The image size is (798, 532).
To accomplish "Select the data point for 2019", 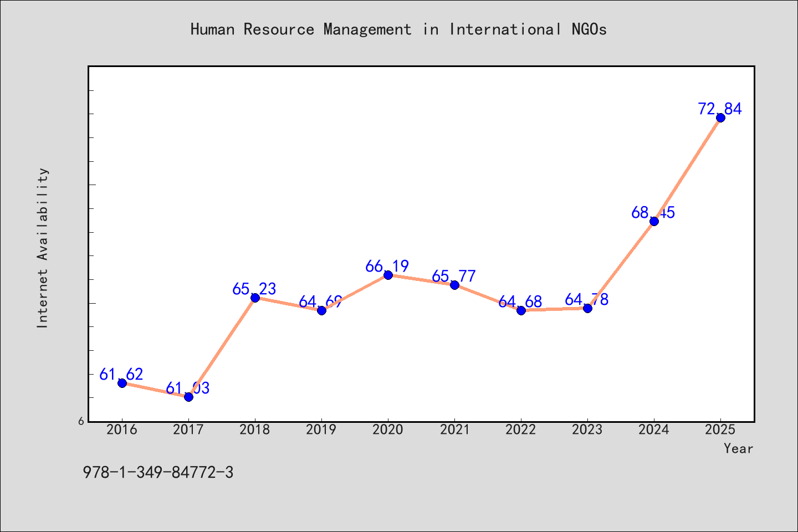I will [x=321, y=310].
